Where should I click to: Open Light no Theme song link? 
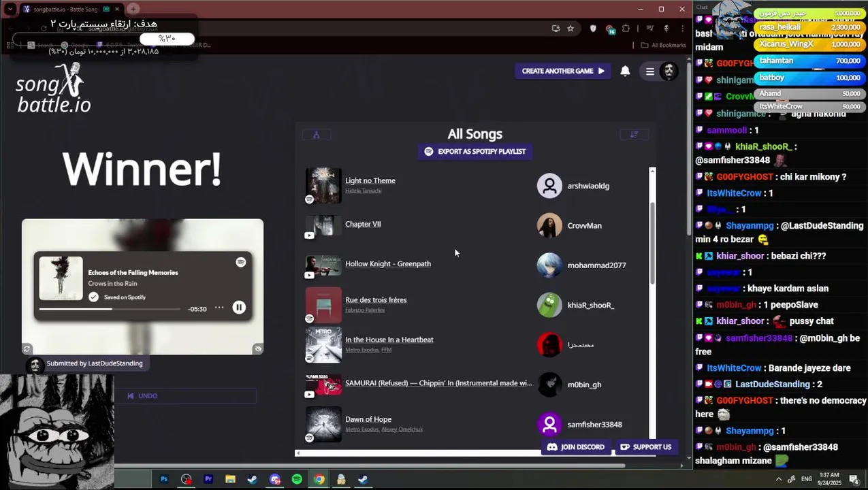(370, 180)
